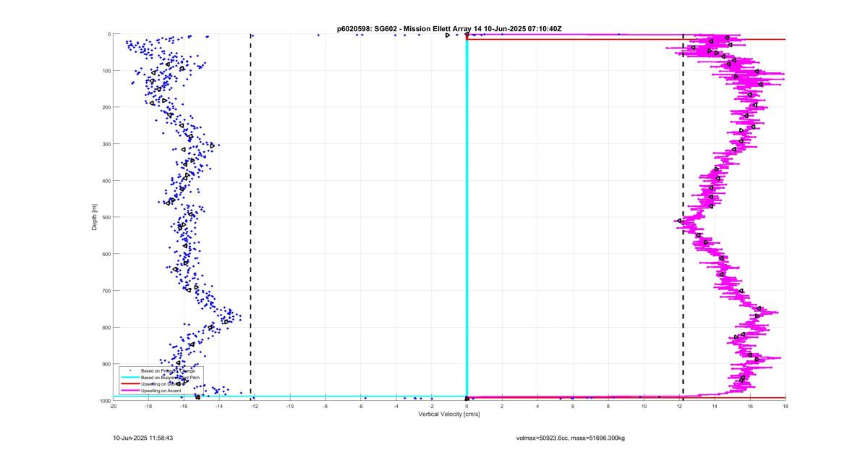Click the plot title mentioning SG602 Mission Ellett Array
The height and width of the screenshot is (450, 868).
449,29
